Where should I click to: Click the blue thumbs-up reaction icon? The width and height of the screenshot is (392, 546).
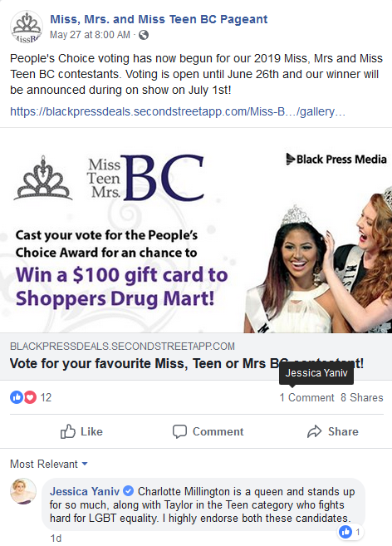pos(17,397)
